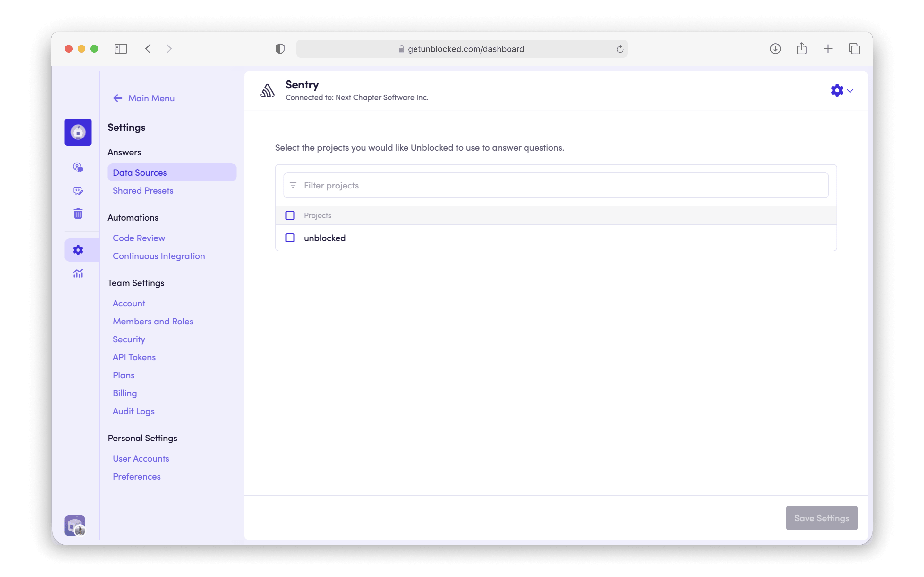Open the Billing settings page
Screen dimensions: 924x577
(x=124, y=393)
